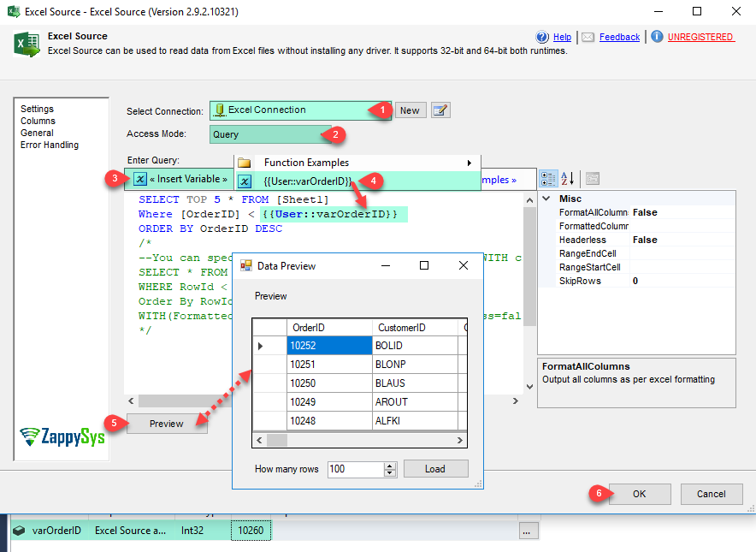Click the Excel app icon in title bar

(x=14, y=11)
